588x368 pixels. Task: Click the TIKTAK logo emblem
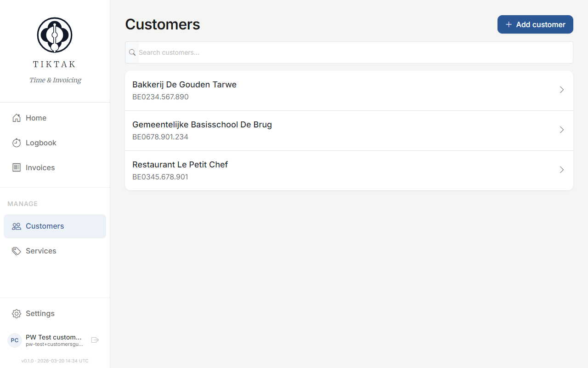click(x=54, y=34)
